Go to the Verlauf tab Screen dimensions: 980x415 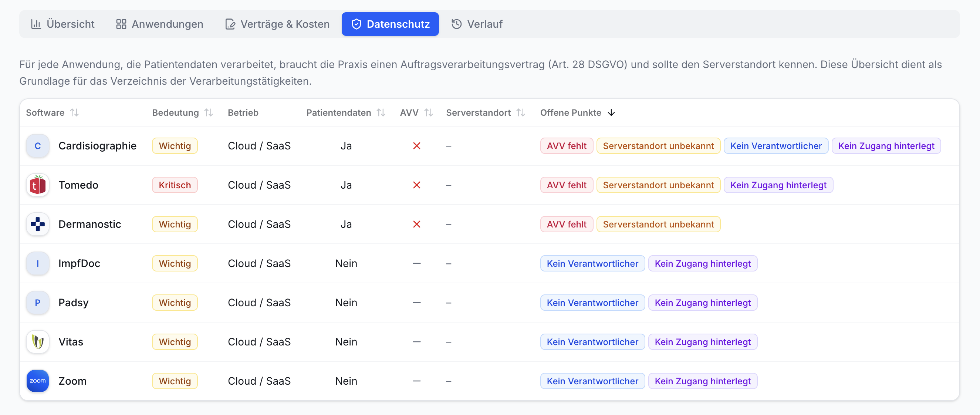click(477, 24)
